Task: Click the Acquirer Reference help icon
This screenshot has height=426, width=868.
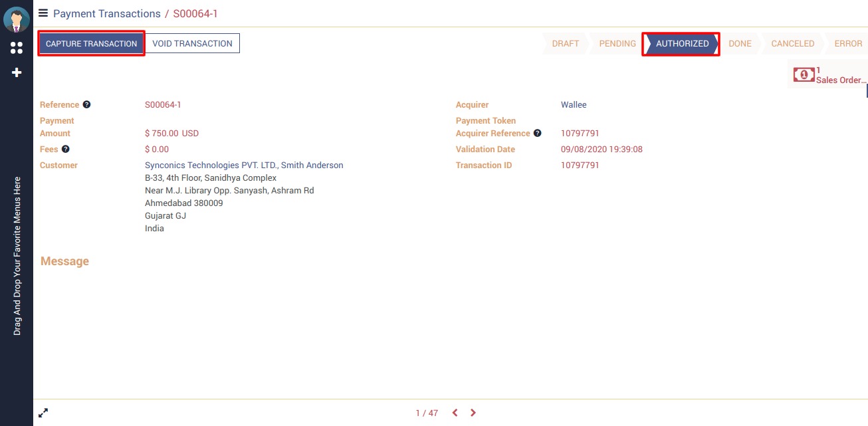Action: (538, 134)
